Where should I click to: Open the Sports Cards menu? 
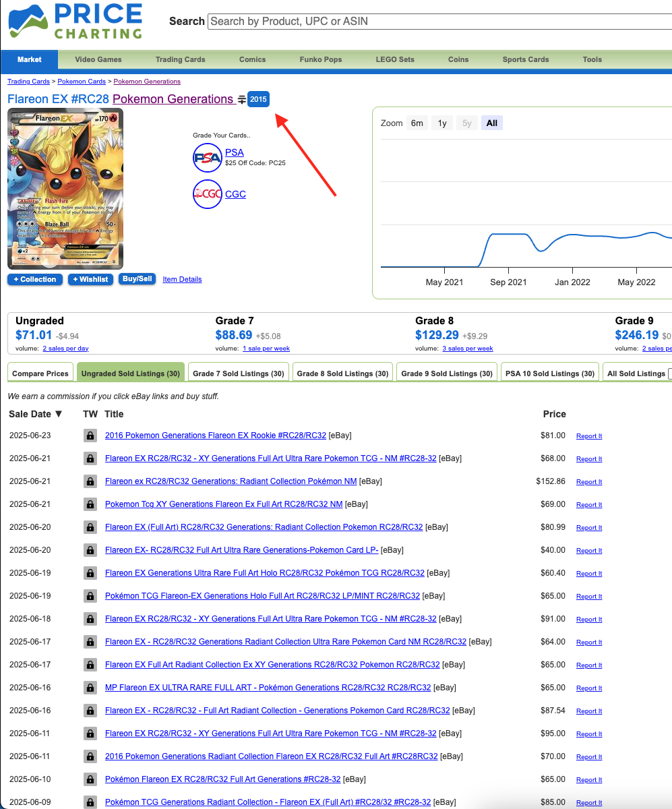click(526, 59)
